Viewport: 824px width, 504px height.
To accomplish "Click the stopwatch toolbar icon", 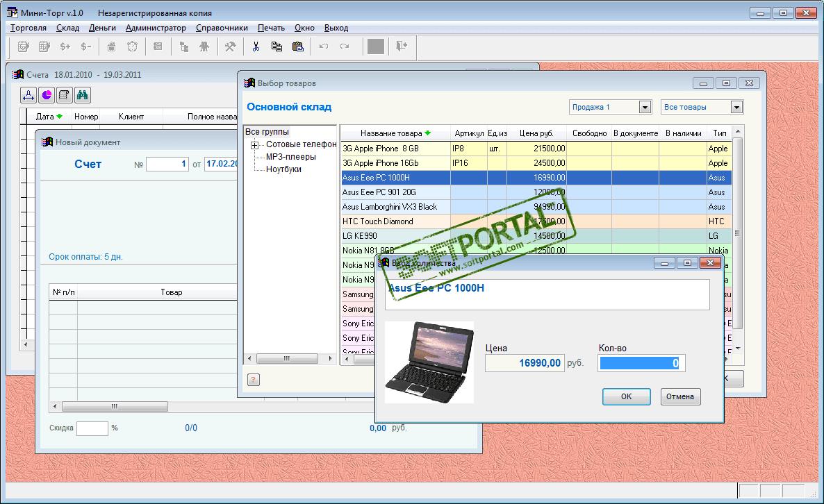I will [133, 47].
